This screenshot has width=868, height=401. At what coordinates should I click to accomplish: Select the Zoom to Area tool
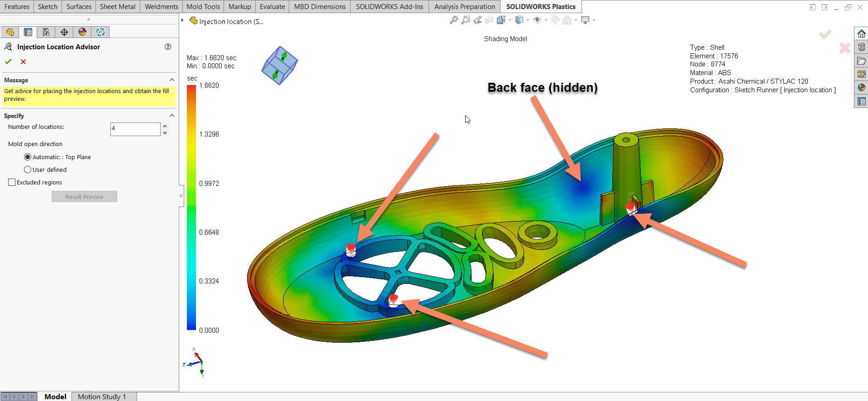pyautogui.click(x=465, y=20)
